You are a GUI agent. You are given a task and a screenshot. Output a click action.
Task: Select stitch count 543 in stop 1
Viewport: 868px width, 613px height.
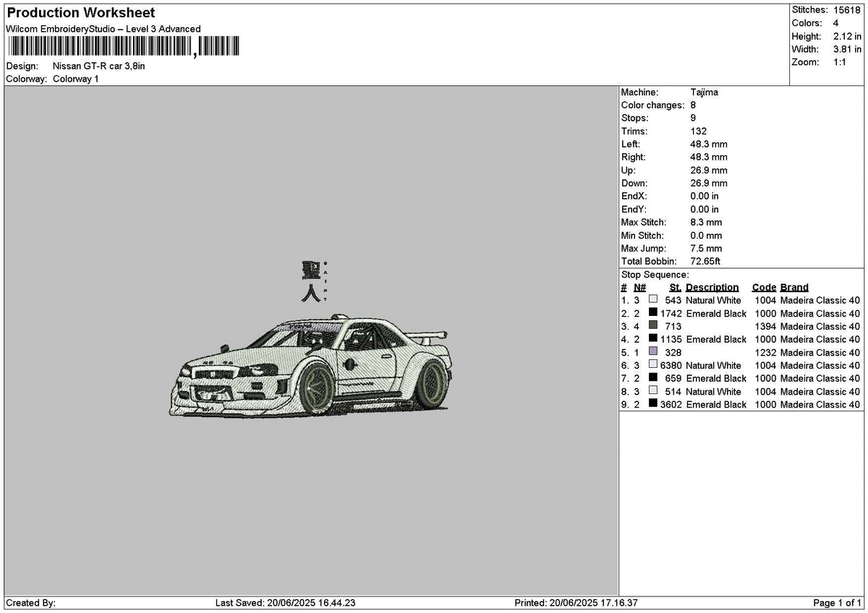click(673, 301)
